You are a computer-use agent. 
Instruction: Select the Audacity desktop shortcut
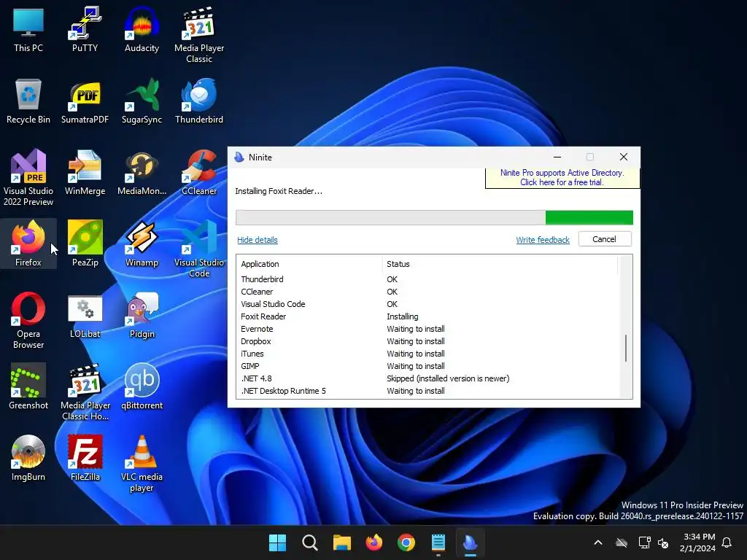click(x=142, y=29)
